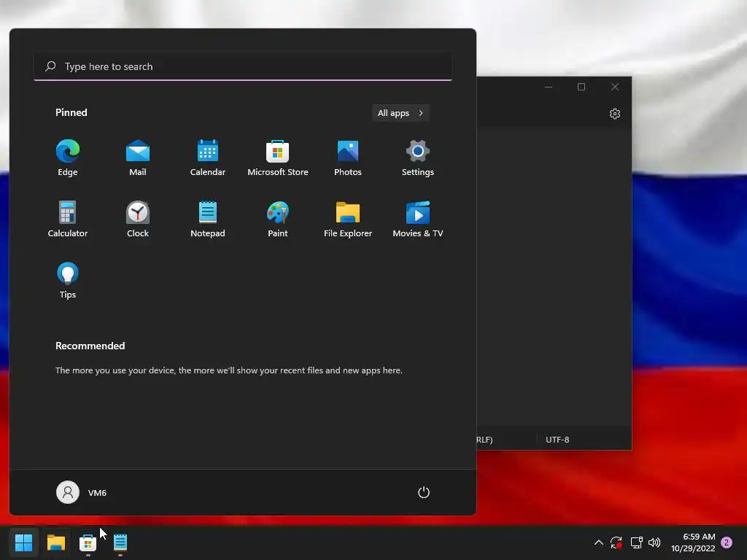Image resolution: width=747 pixels, height=560 pixels.
Task: Open notifications badge showing 2
Action: tap(727, 542)
